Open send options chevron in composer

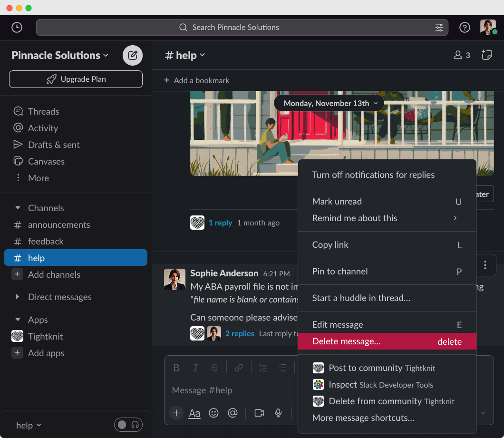click(483, 413)
